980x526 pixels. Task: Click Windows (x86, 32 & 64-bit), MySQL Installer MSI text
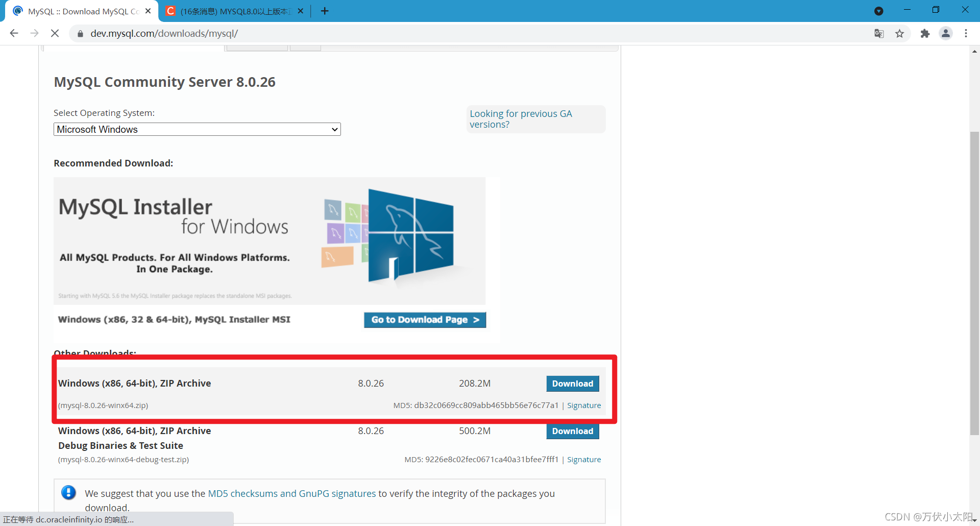(x=174, y=320)
